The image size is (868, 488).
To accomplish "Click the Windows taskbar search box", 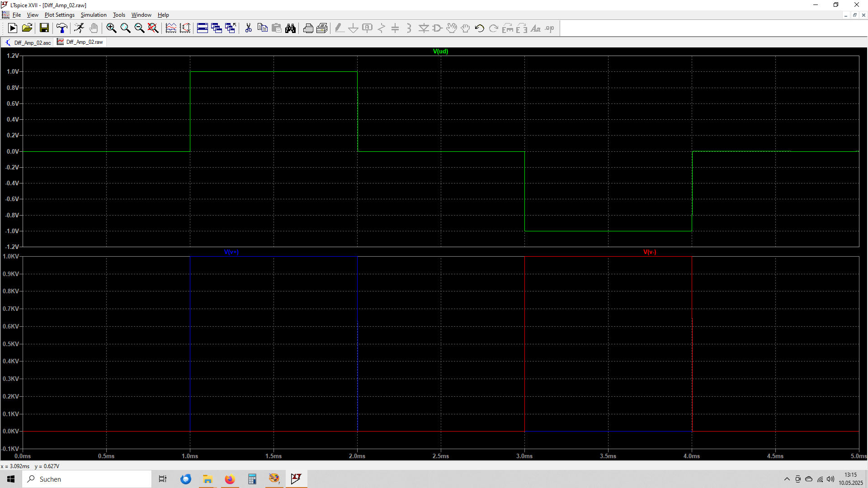I will (87, 479).
